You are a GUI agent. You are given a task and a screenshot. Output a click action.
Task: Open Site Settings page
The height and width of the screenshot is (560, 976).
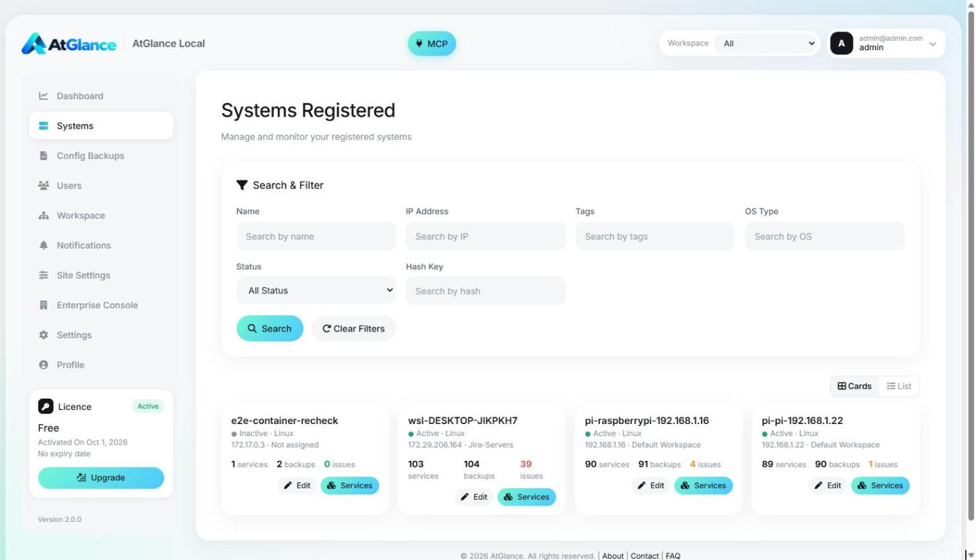coord(101,275)
